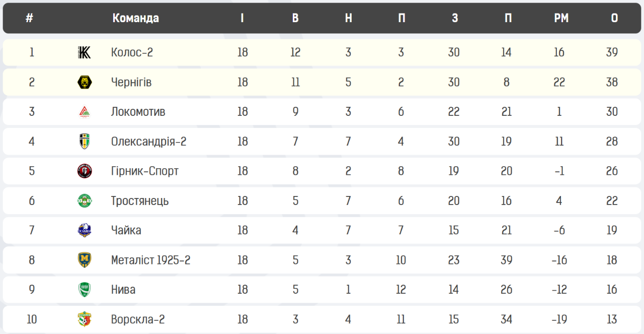Select the Ворскла-2 team name
Screen dimensions: 644x334
tap(138, 319)
